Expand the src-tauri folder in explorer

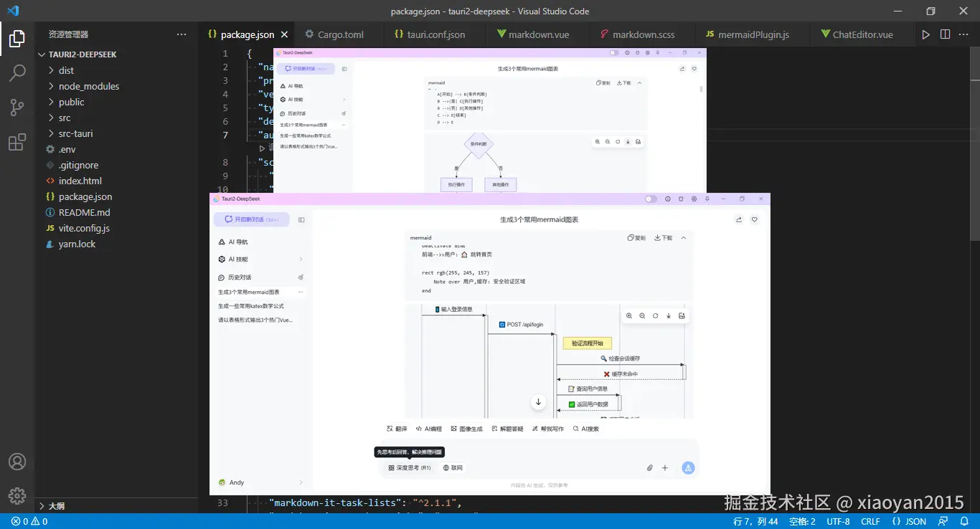(75, 133)
